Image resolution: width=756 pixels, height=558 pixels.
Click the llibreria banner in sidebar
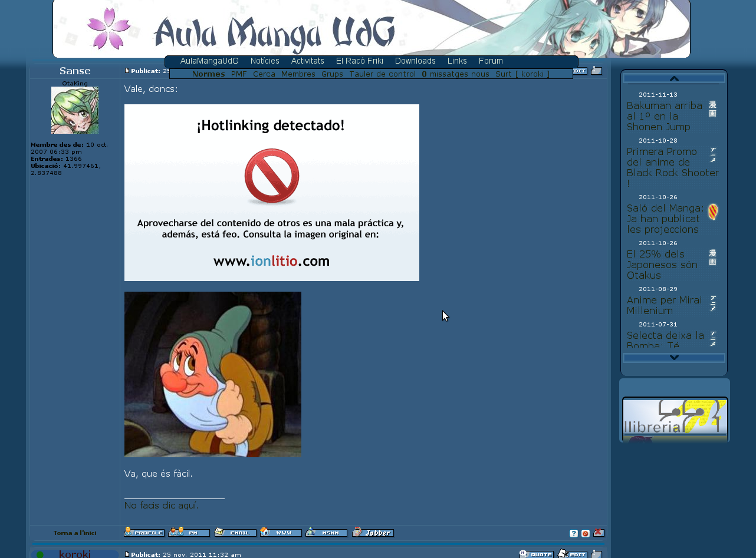pos(675,420)
